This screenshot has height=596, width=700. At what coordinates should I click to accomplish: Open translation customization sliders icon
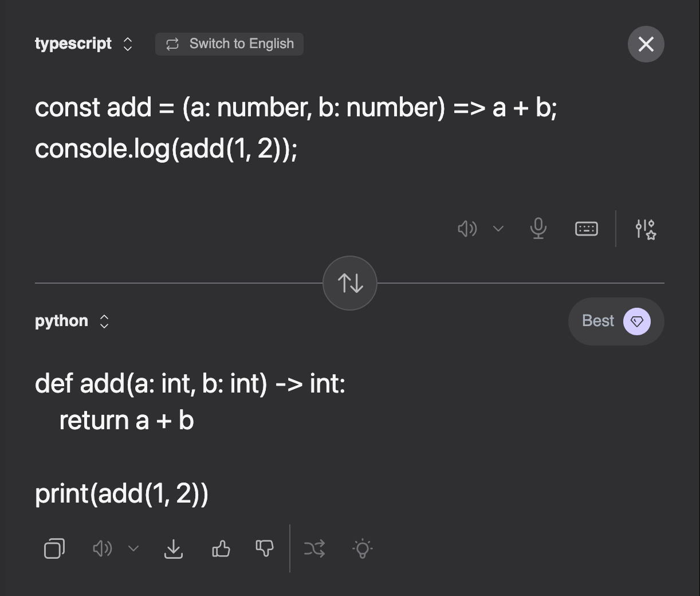[x=646, y=229]
